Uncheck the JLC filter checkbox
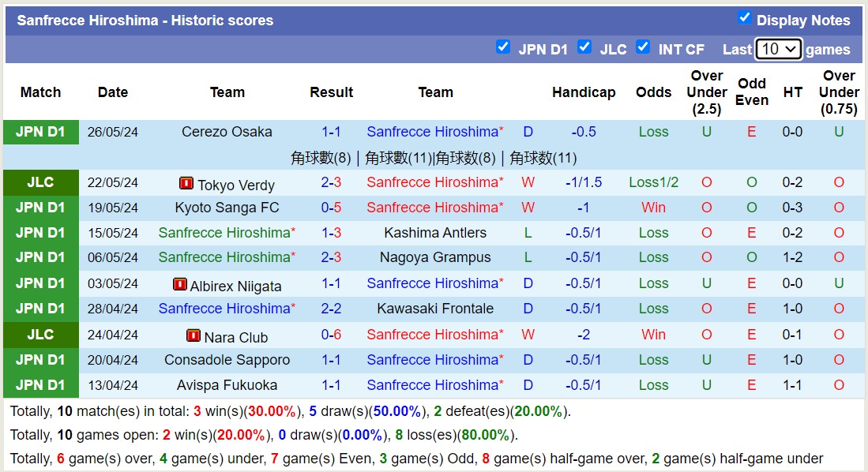868x472 pixels. [x=585, y=47]
